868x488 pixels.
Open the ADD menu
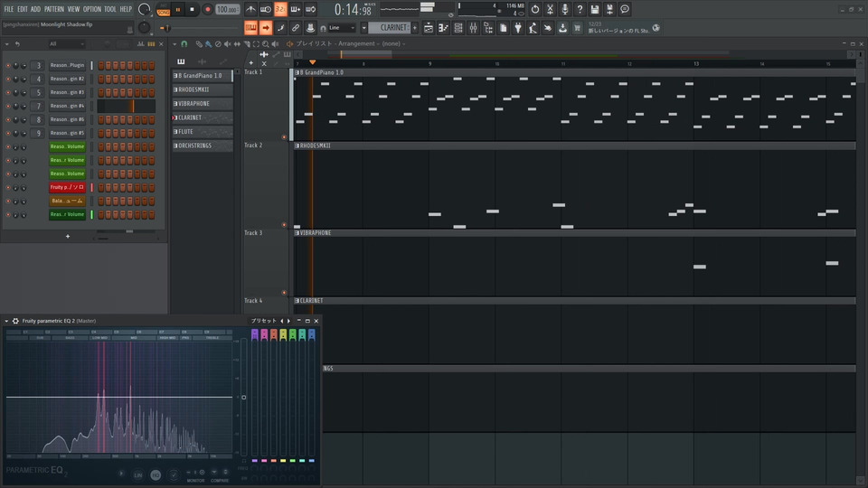[35, 9]
